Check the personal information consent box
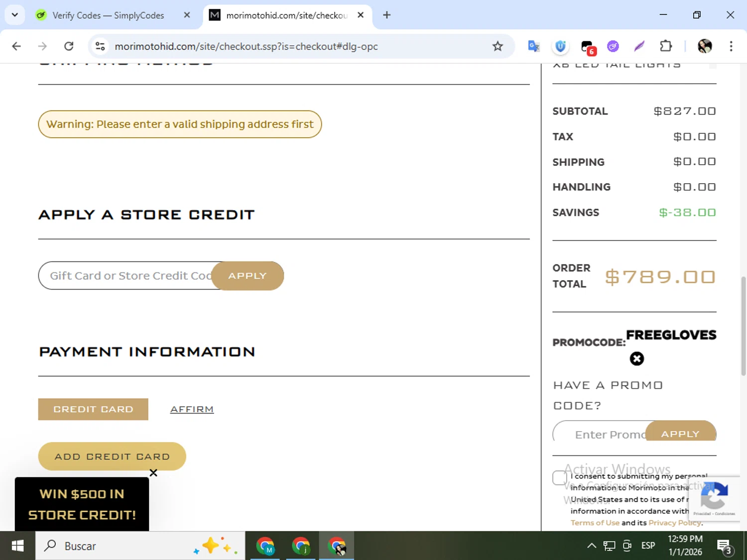Image resolution: width=747 pixels, height=560 pixels. [560, 478]
